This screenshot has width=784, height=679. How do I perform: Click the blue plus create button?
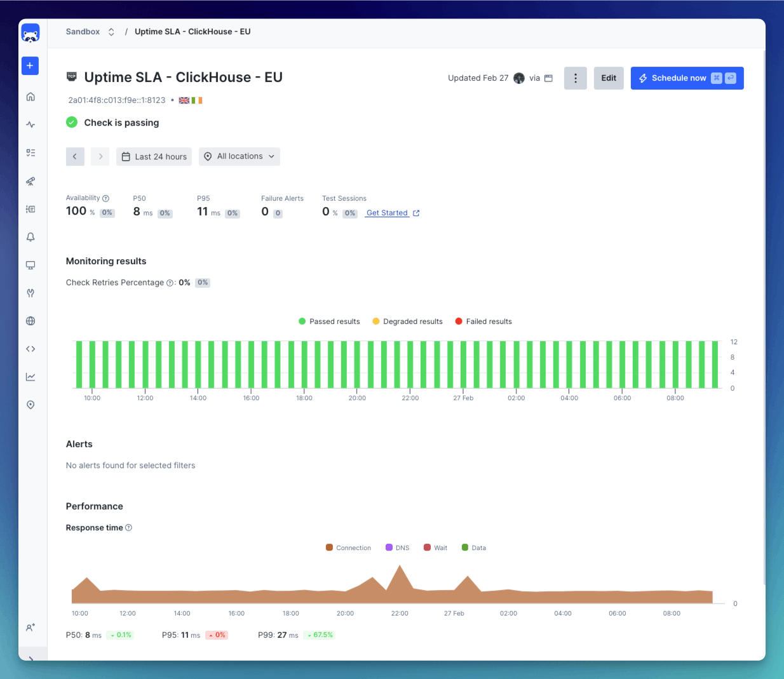click(30, 66)
